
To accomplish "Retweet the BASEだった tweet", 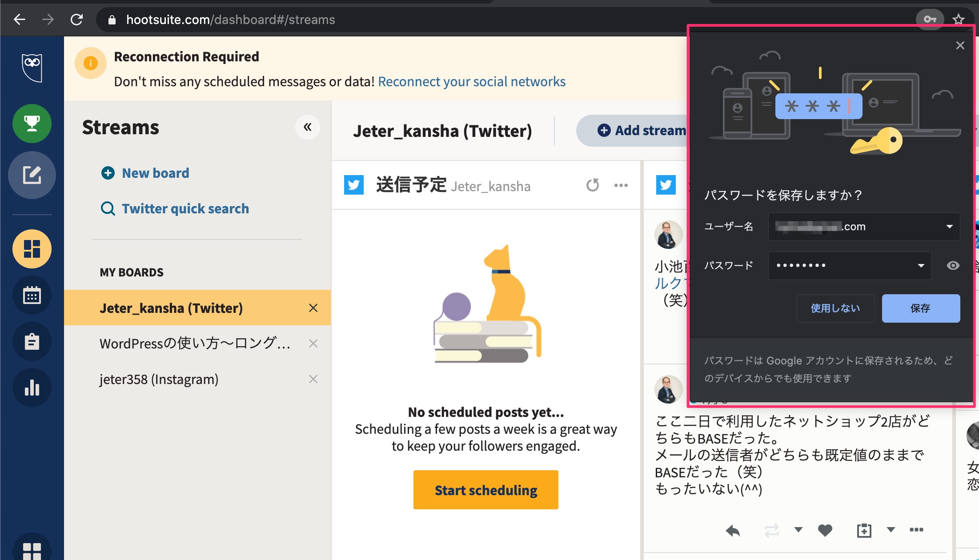I will pyautogui.click(x=772, y=530).
